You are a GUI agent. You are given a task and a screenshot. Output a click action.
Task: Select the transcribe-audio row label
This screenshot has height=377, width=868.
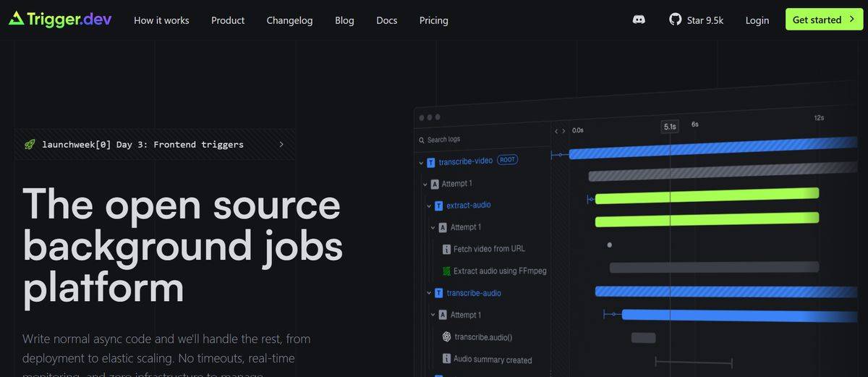click(x=474, y=293)
